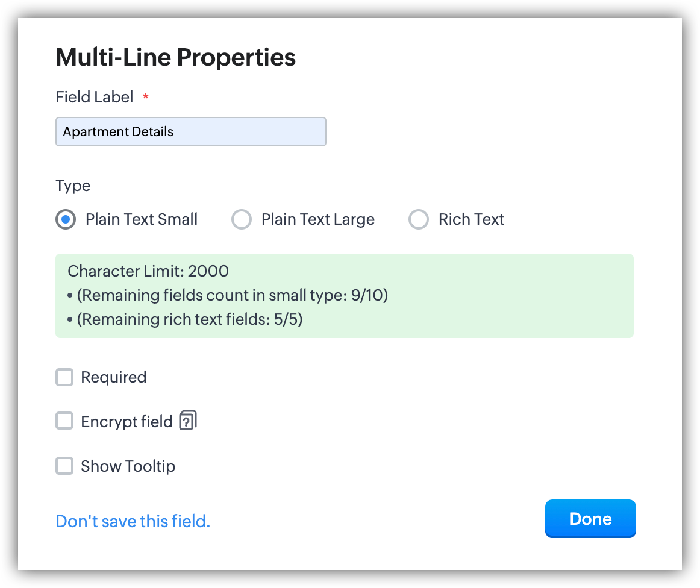Click the "Required" label text
The image size is (700, 588).
(x=113, y=377)
